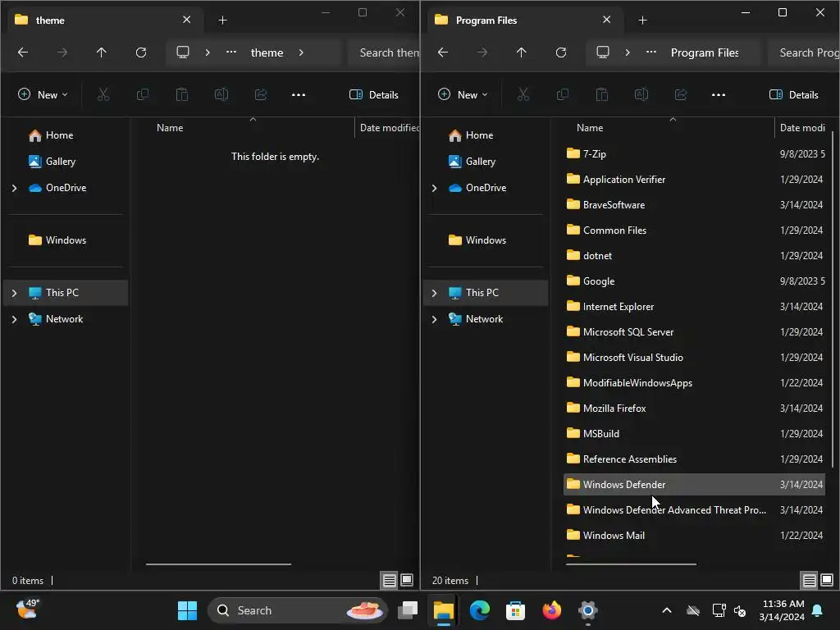Image resolution: width=840 pixels, height=630 pixels.
Task: Click Search box in theme window
Action: (x=384, y=52)
